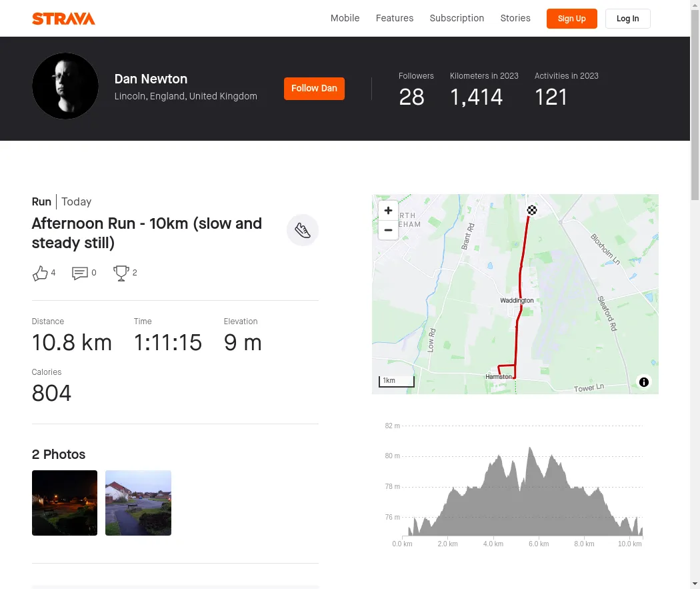View the night street photo thumbnail
Viewport: 700px width, 589px height.
point(65,503)
